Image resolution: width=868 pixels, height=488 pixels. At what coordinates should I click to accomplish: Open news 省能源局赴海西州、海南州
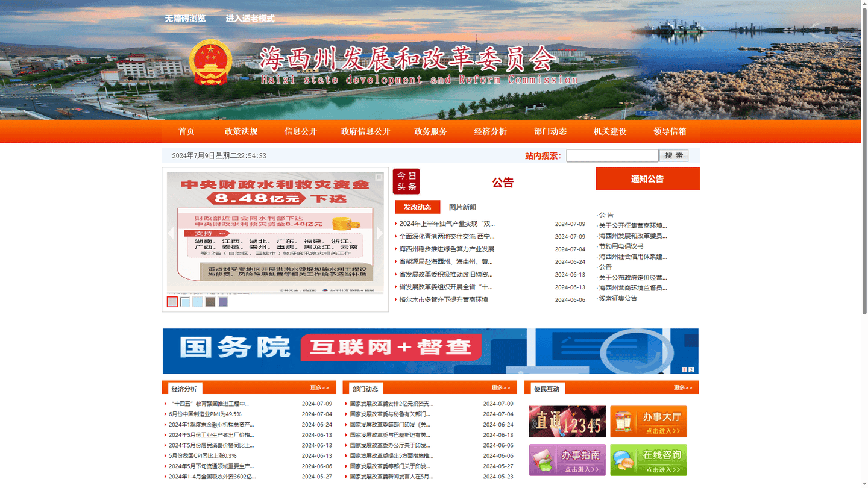point(446,261)
